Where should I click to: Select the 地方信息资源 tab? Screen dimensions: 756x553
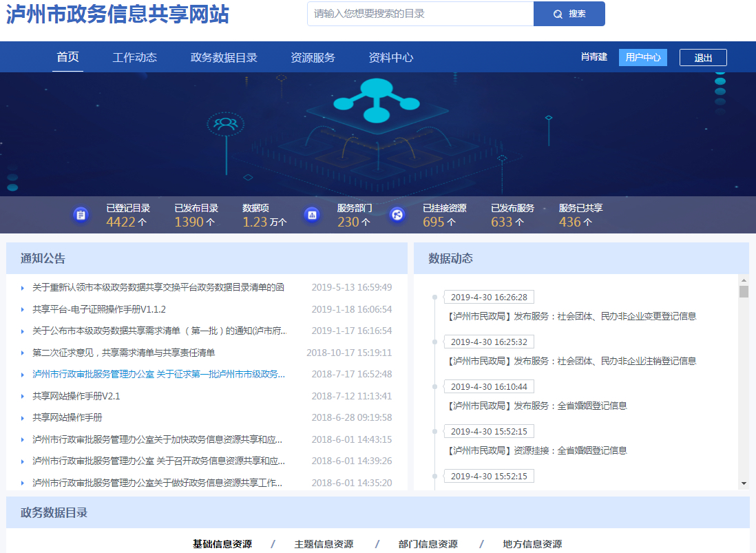532,544
